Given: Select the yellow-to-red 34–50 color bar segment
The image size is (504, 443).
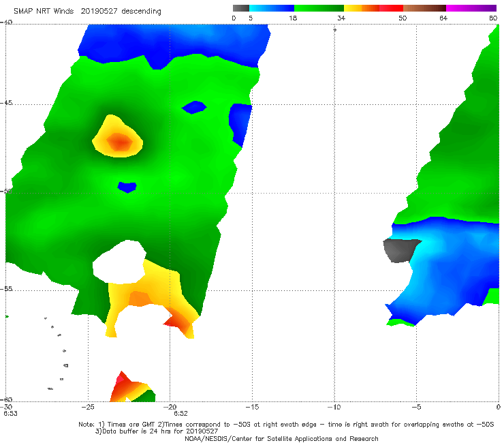Looking at the screenshot, I should [x=373, y=8].
